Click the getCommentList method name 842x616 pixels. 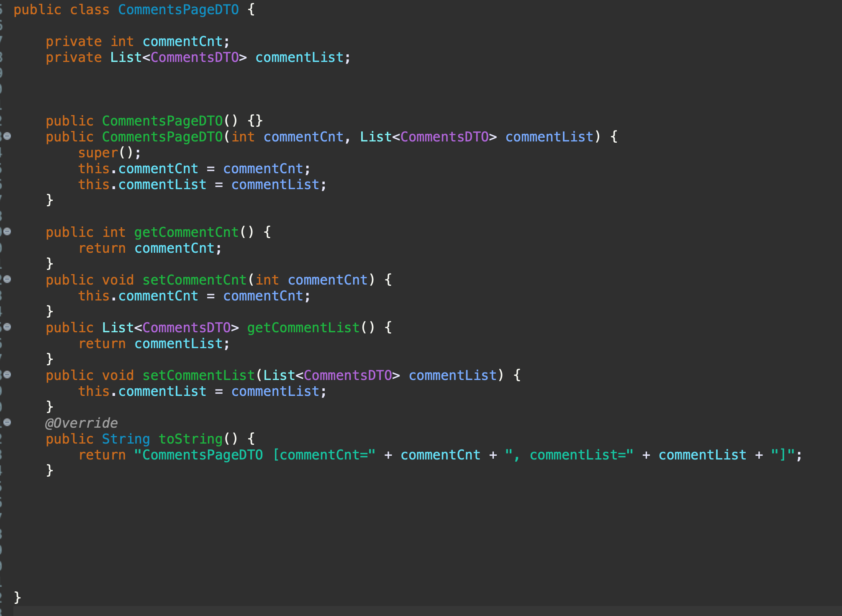pos(303,328)
